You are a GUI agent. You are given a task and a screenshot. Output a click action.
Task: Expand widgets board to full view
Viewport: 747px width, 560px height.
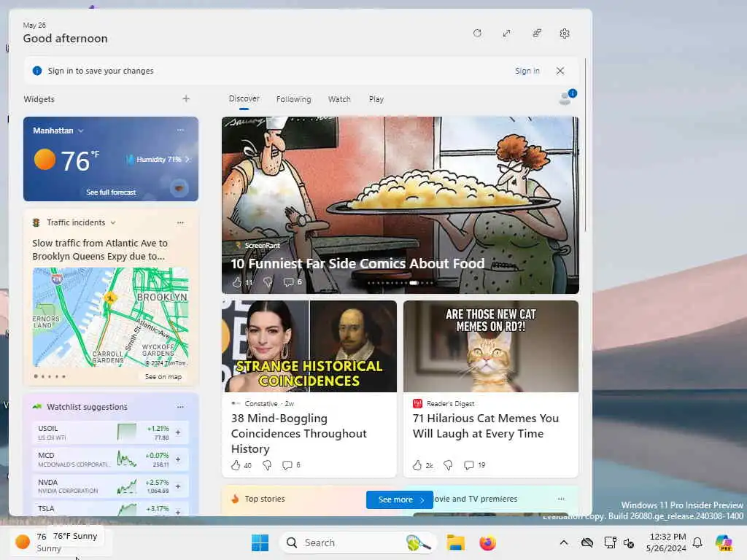point(506,34)
